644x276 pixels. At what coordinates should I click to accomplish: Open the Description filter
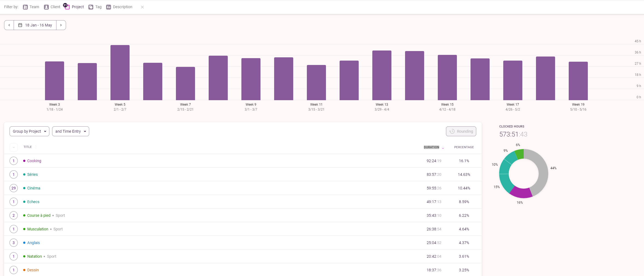point(119,7)
